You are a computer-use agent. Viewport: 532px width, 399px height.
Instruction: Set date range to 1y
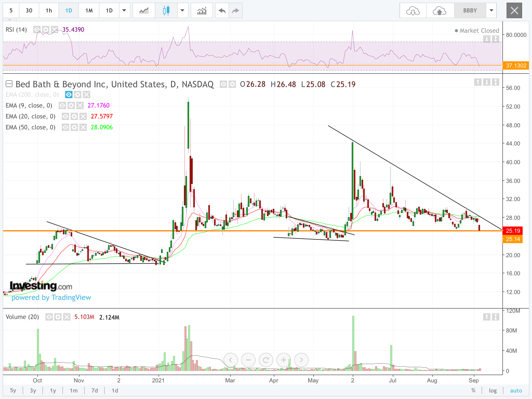coord(53,390)
